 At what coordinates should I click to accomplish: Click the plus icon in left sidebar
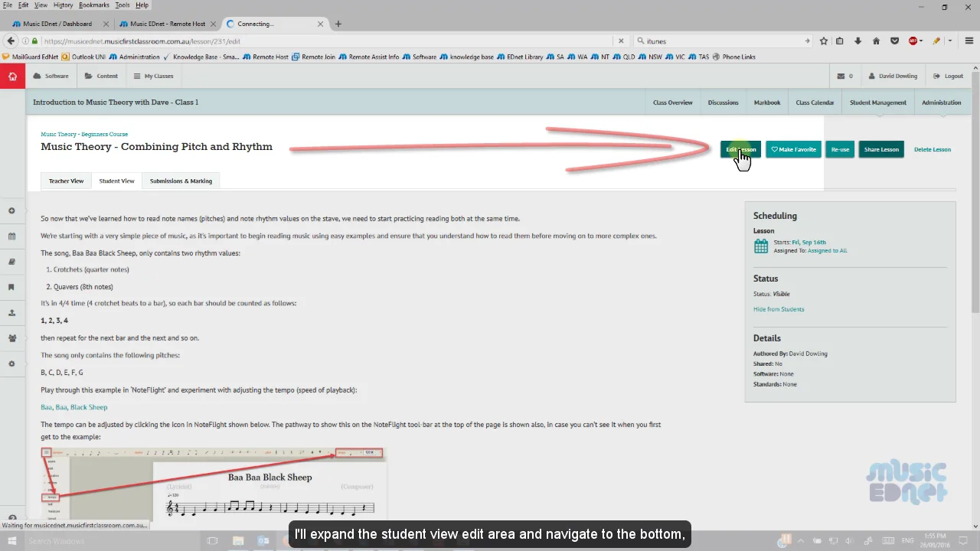tap(11, 210)
